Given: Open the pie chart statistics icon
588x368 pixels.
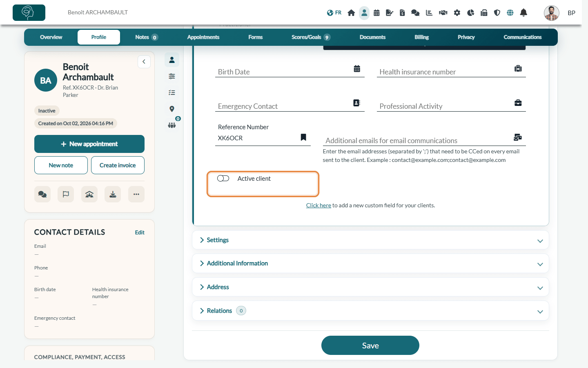Looking at the screenshot, I should pyautogui.click(x=470, y=13).
